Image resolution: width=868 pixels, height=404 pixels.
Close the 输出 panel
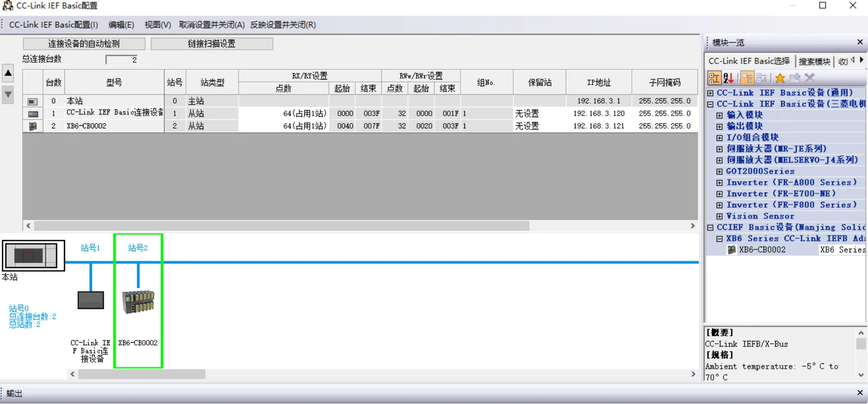click(x=860, y=393)
